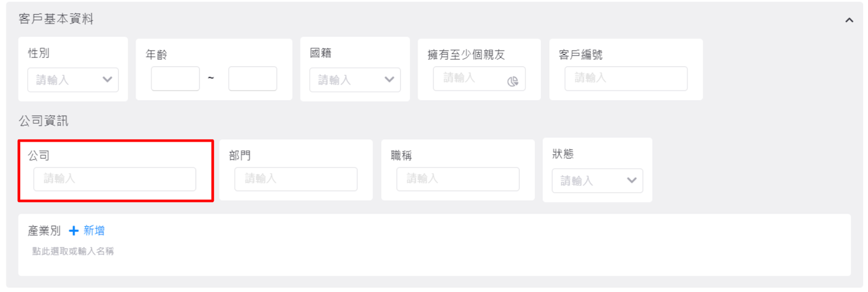Screen dimensions: 868x292
Task: Click the 公司 input field
Action: click(115, 179)
